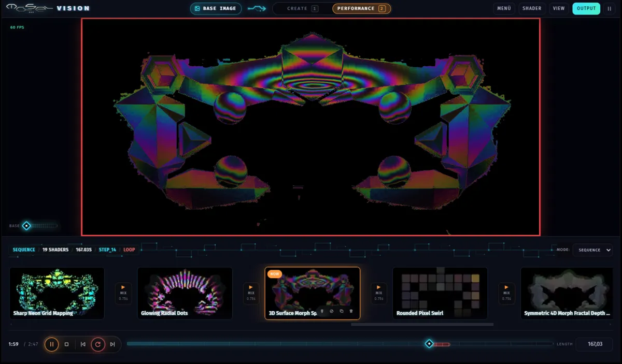Toggle the loop repeat icon
This screenshot has width=622, height=364.
pyautogui.click(x=97, y=344)
